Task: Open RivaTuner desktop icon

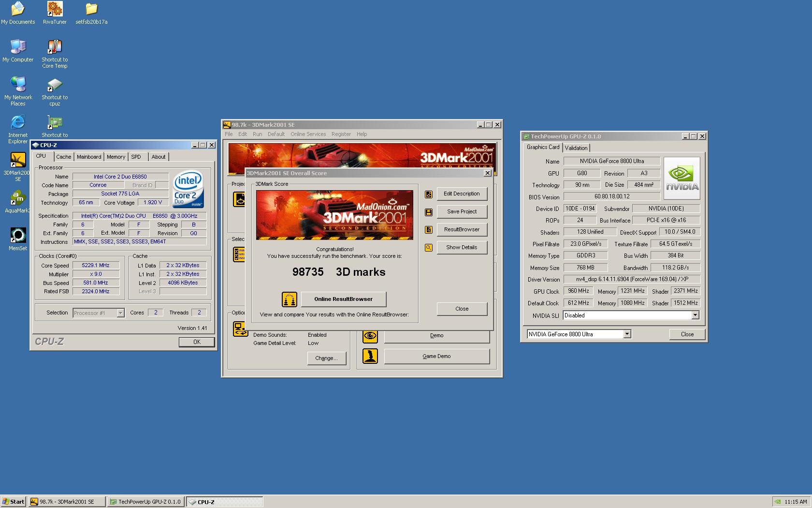Action: click(x=55, y=13)
